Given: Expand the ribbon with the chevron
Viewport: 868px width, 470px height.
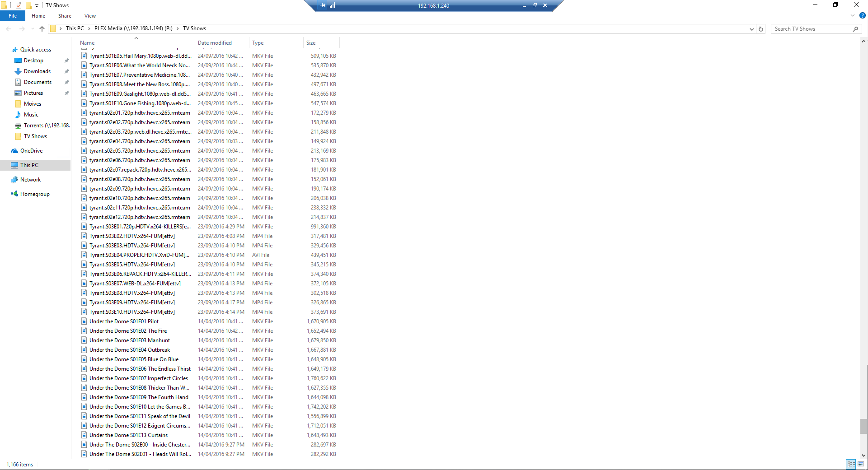Looking at the screenshot, I should pos(853,15).
